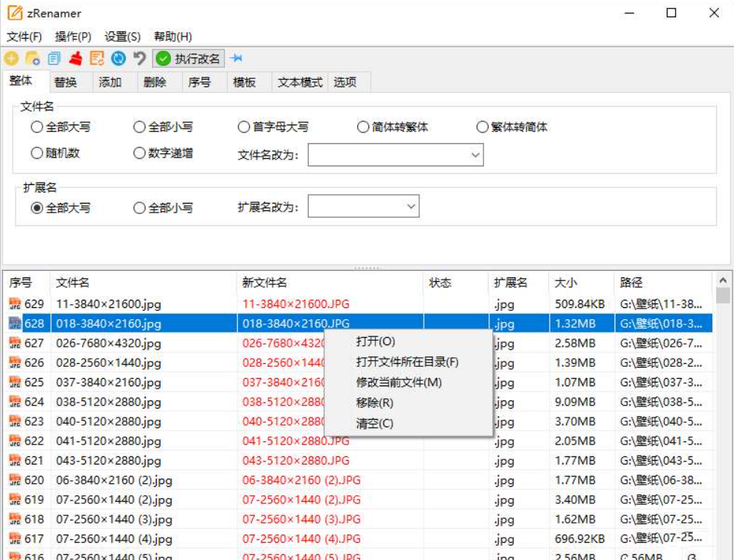Click the yellow add files icon
The image size is (734, 560).
tap(11, 59)
